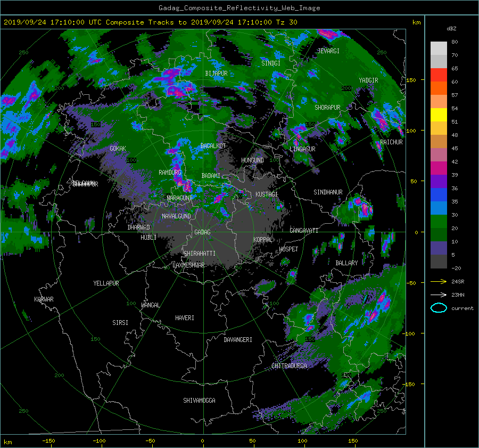This screenshot has width=479, height=448.
Task: Click the BIJAPUR city label
Action: (216, 74)
